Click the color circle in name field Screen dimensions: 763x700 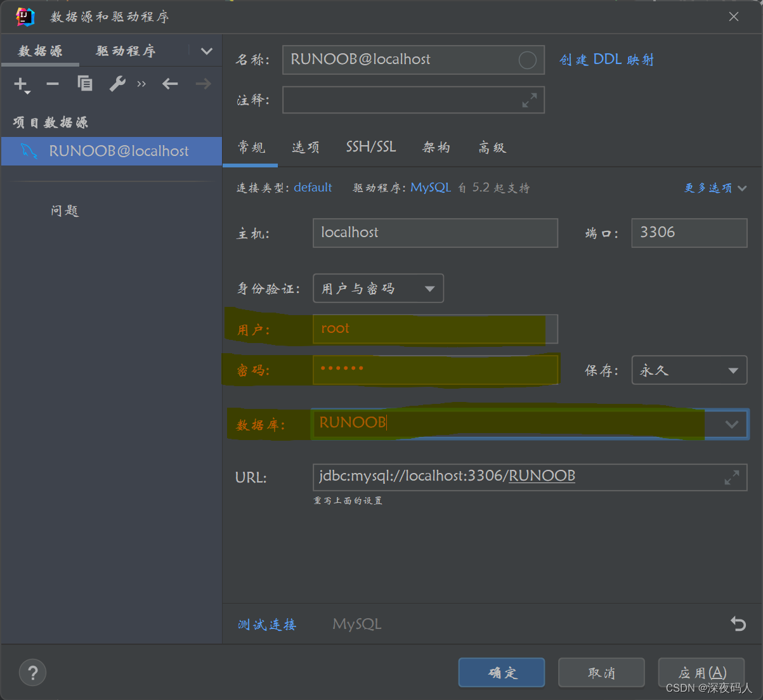[x=528, y=60]
